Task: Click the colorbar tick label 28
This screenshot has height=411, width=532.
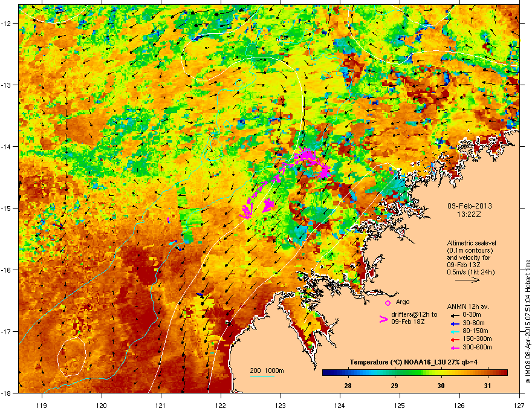Action: 348,386
